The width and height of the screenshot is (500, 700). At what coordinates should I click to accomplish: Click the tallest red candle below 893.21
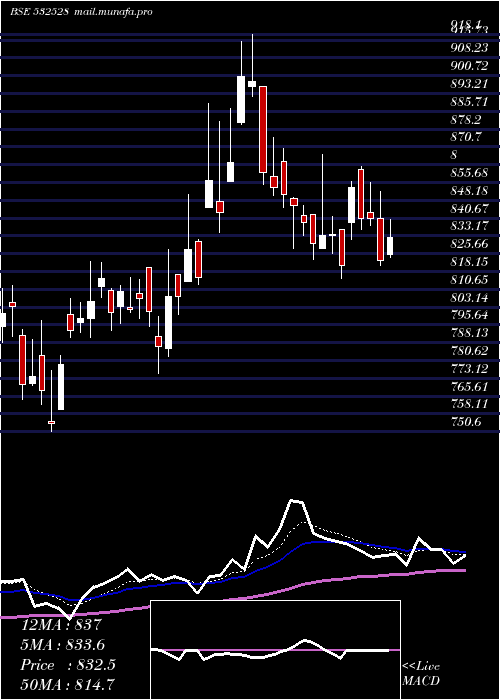click(x=263, y=129)
